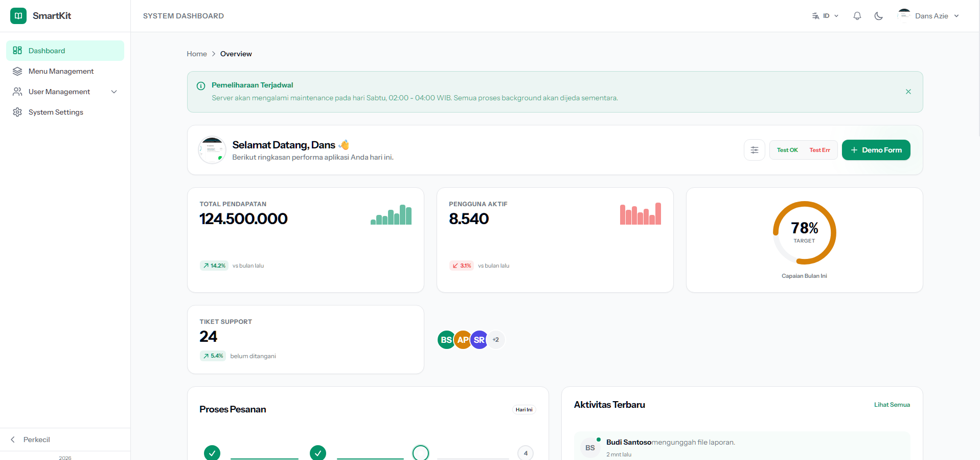980x460 pixels.
Task: Open the Lihat Semua link
Action: coord(892,405)
